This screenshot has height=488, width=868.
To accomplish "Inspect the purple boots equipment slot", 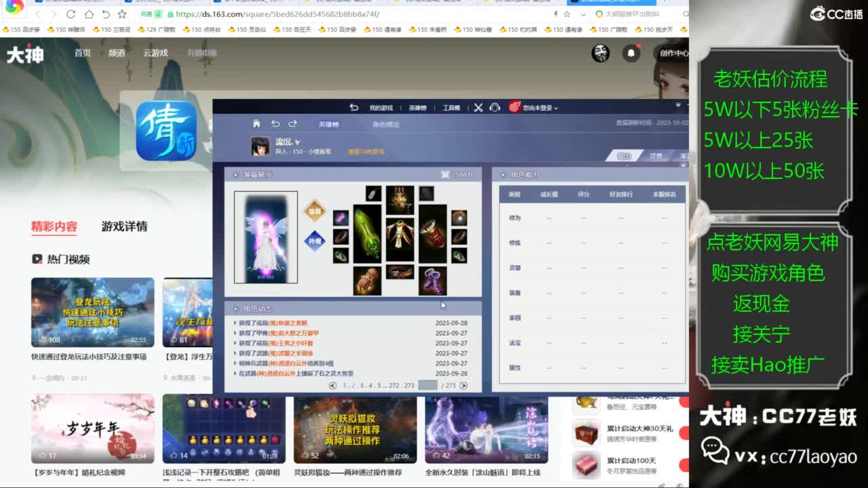I will click(x=433, y=281).
